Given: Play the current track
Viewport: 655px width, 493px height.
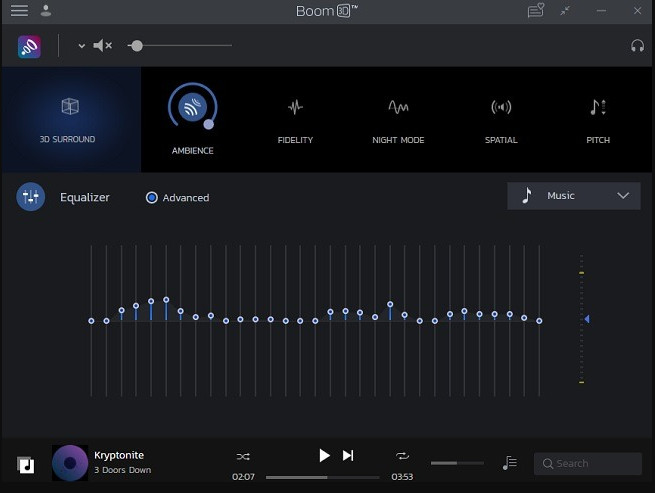Looking at the screenshot, I should point(323,455).
